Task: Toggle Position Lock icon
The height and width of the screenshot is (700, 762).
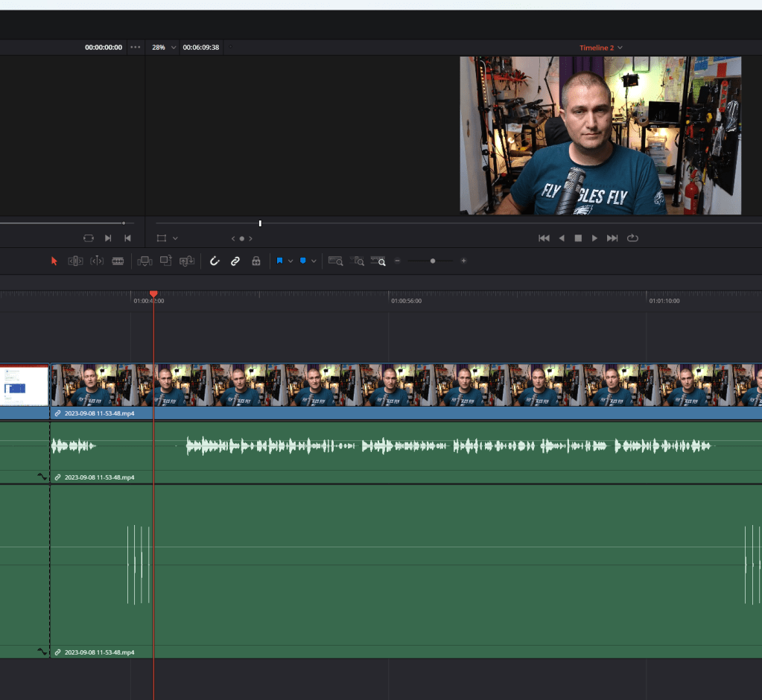Action: 256,261
